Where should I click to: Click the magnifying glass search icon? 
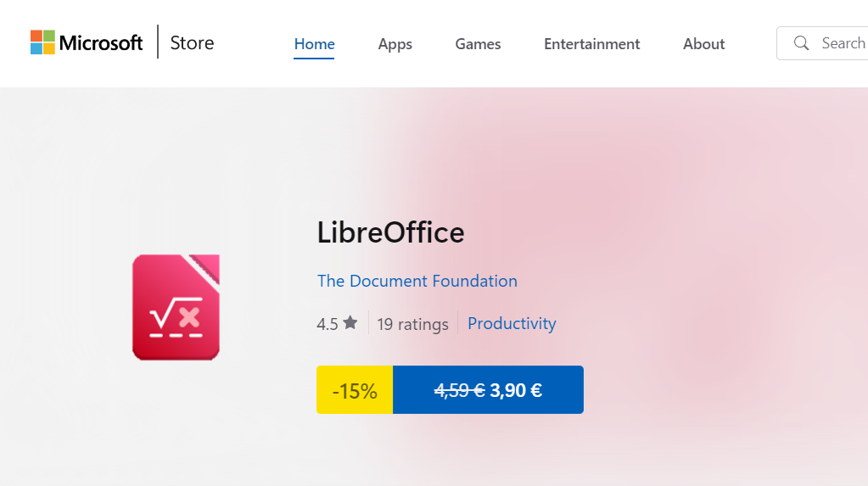click(x=801, y=43)
